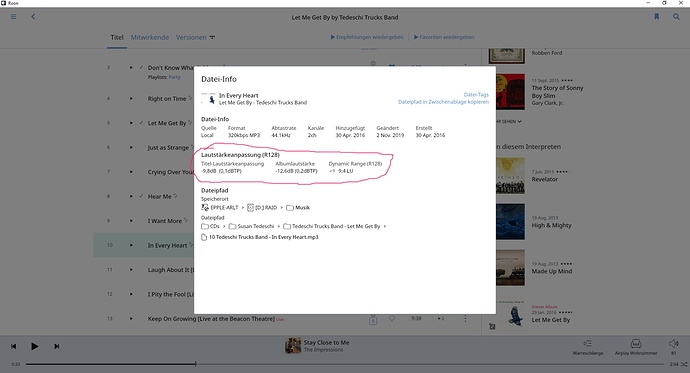Screen dimensions: 690x373
Task: Select the Airplay Wohnzimmer zone icon
Action: [x=636, y=344]
